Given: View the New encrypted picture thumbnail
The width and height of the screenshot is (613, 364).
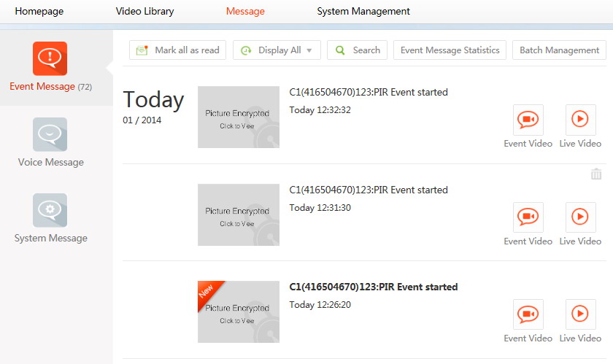Looking at the screenshot, I should coord(238,312).
